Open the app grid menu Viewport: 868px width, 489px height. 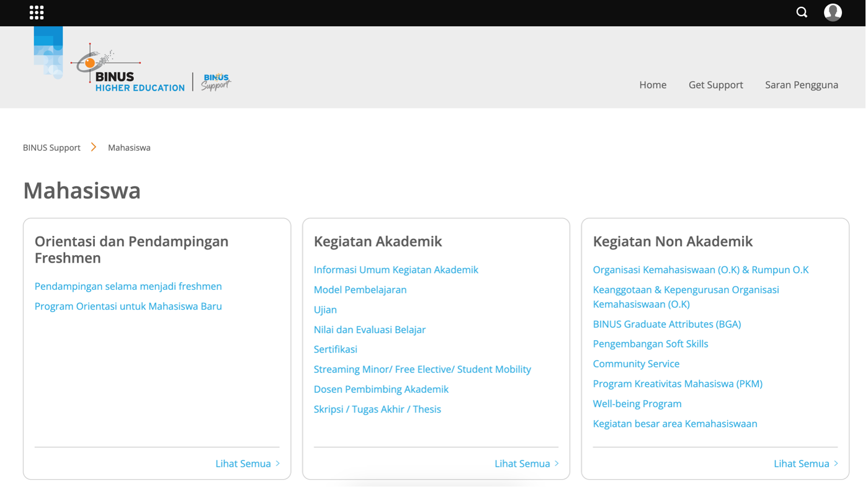tap(36, 12)
